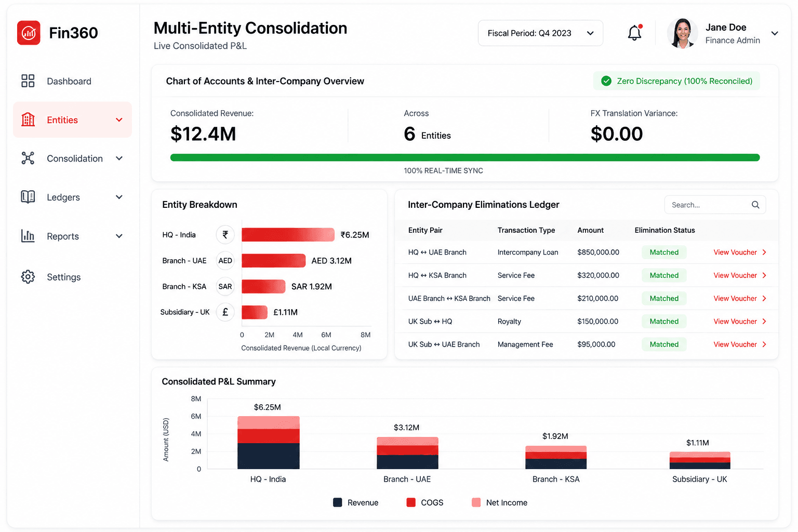This screenshot has height=532, width=798.
Task: Click the Reports bar chart icon
Action: click(x=28, y=236)
